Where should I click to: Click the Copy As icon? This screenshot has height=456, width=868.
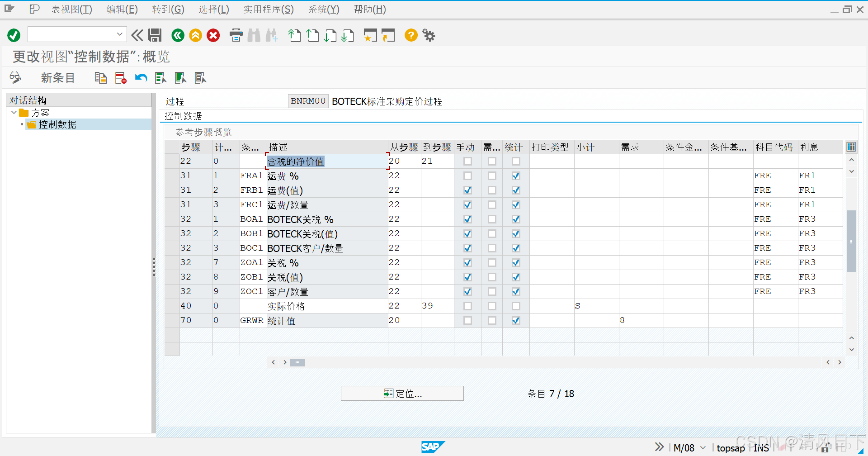pos(101,78)
